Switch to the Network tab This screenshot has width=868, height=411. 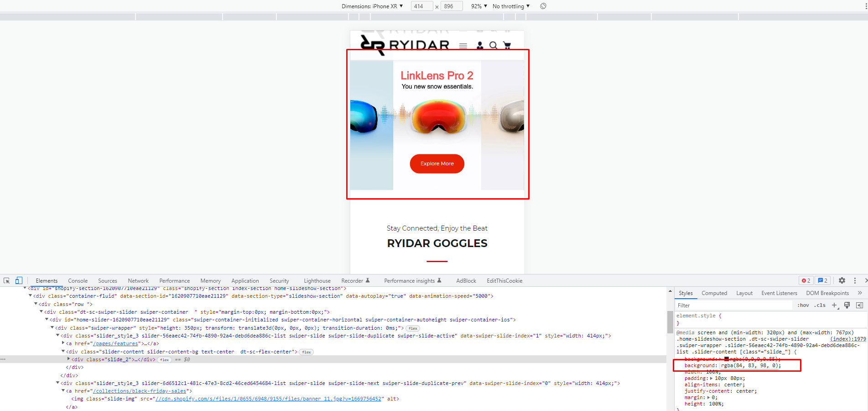[138, 281]
